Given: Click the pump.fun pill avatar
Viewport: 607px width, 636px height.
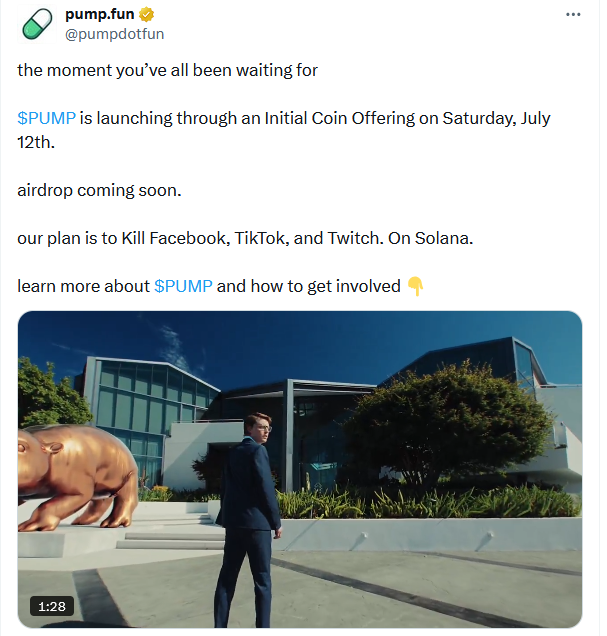Looking at the screenshot, I should click(37, 24).
